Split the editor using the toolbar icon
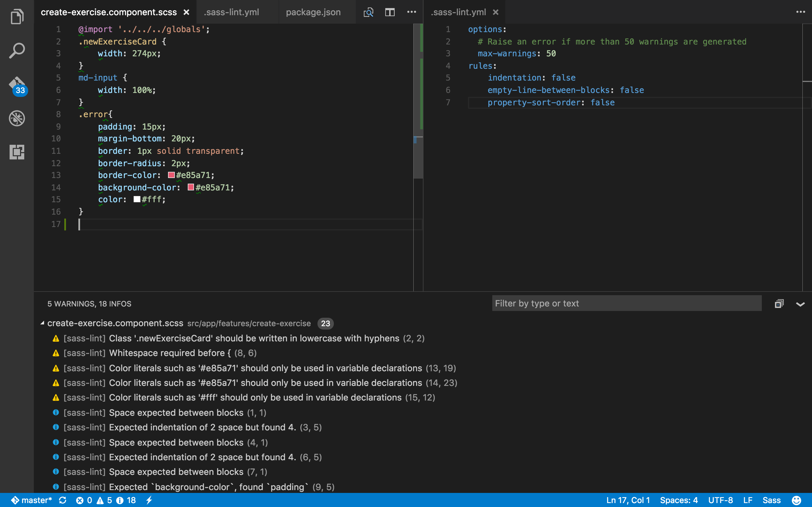Image resolution: width=812 pixels, height=507 pixels. 390,12
